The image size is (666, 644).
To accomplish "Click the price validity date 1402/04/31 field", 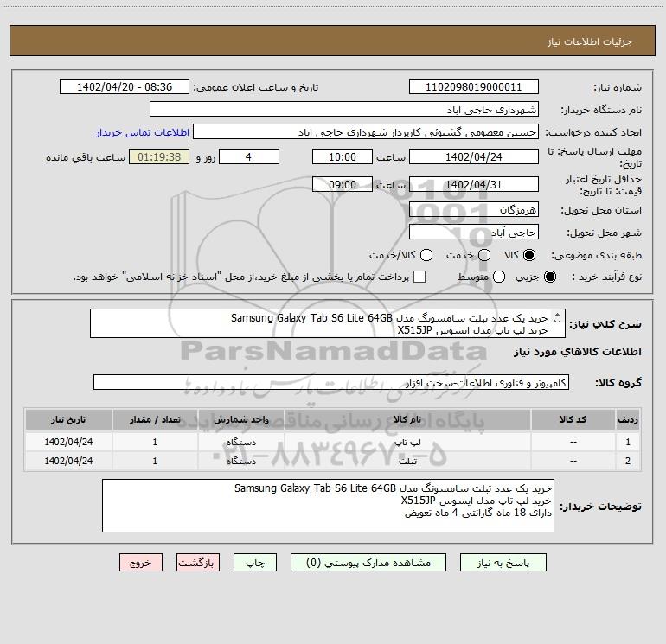I will pos(474,184).
